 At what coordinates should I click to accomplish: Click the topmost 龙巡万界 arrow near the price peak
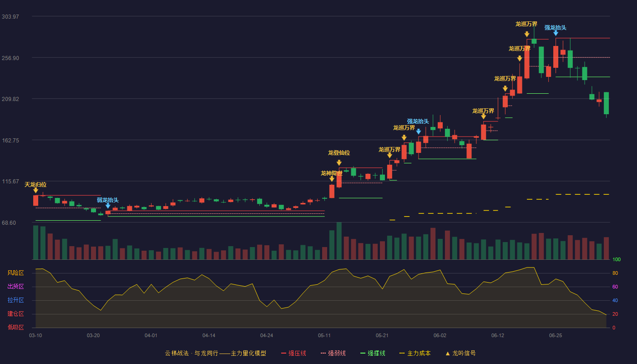(527, 34)
